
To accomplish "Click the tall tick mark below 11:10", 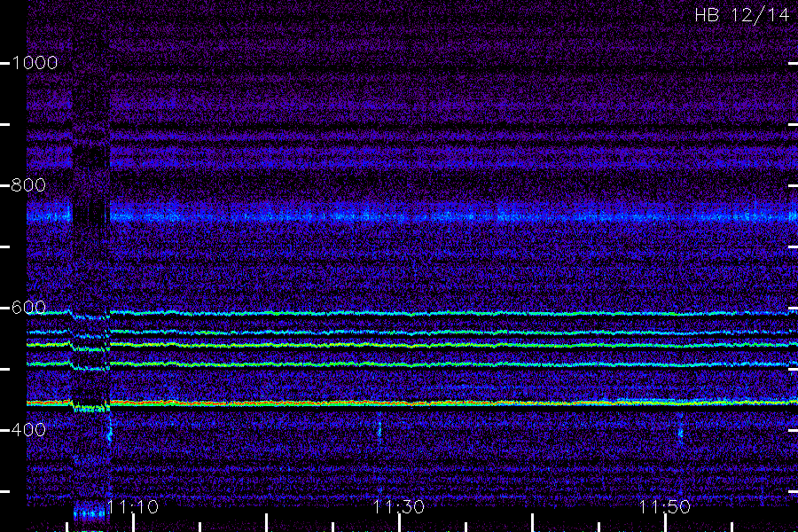I will (133, 523).
